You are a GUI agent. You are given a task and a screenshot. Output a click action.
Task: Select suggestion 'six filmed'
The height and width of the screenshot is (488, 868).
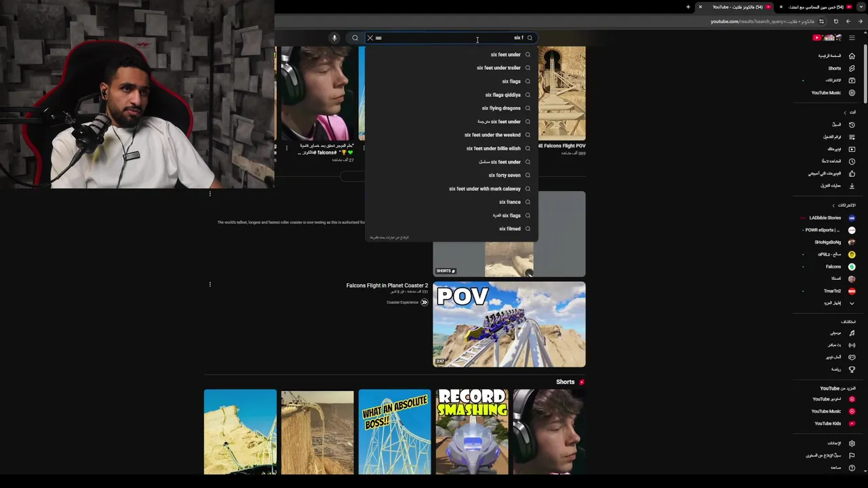point(451,229)
